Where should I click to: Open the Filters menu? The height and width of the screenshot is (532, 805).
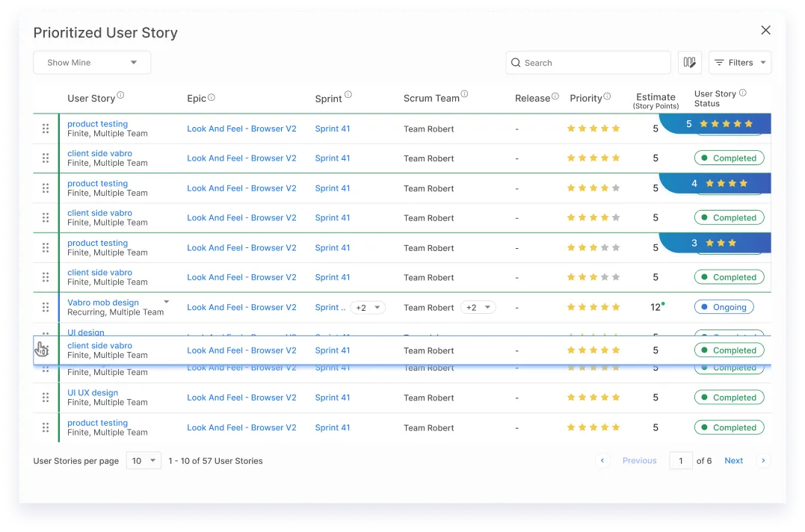(739, 63)
